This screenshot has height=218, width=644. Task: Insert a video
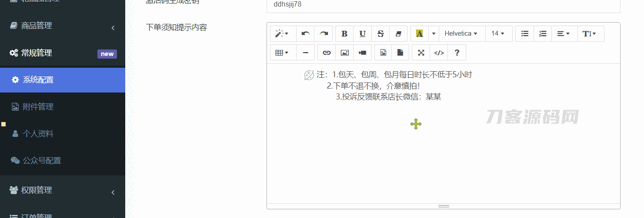(362, 53)
